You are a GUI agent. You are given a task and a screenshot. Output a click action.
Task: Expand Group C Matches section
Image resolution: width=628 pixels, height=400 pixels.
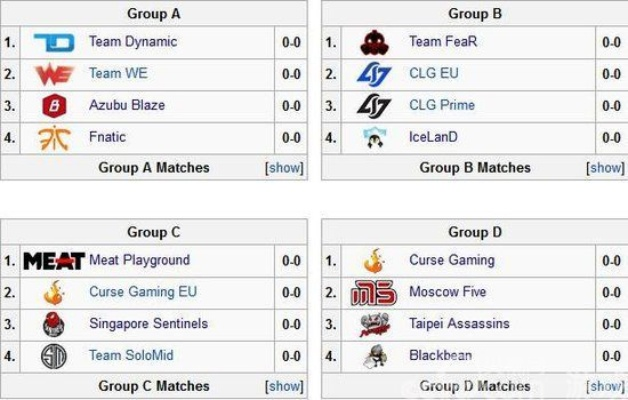(x=284, y=386)
